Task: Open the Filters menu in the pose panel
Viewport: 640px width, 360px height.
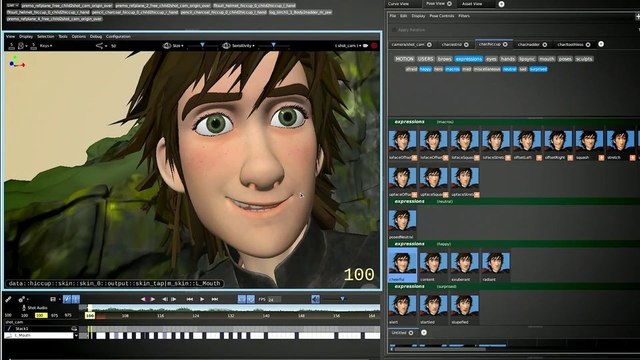Action: 464,16
